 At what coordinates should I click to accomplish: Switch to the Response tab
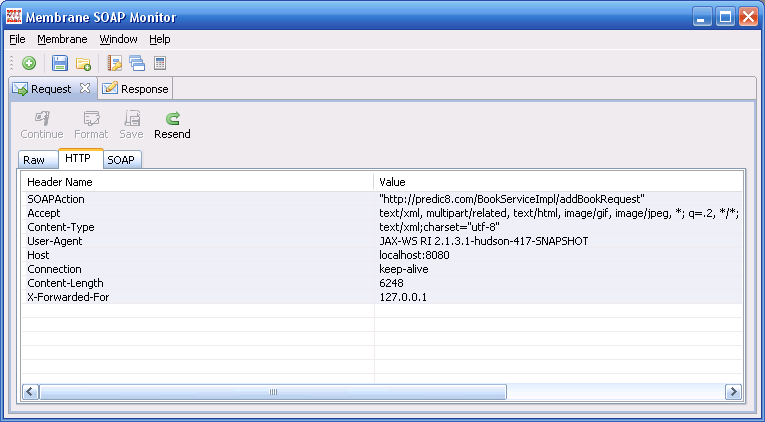click(135, 89)
